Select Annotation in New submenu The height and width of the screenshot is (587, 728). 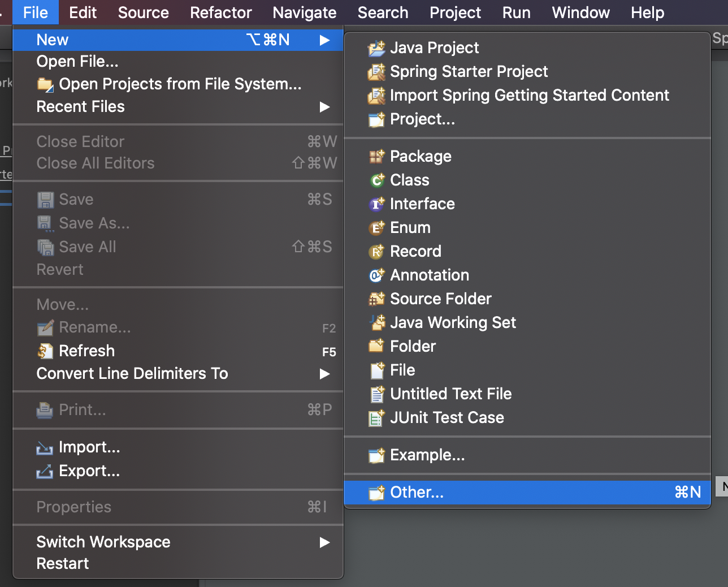coord(430,275)
